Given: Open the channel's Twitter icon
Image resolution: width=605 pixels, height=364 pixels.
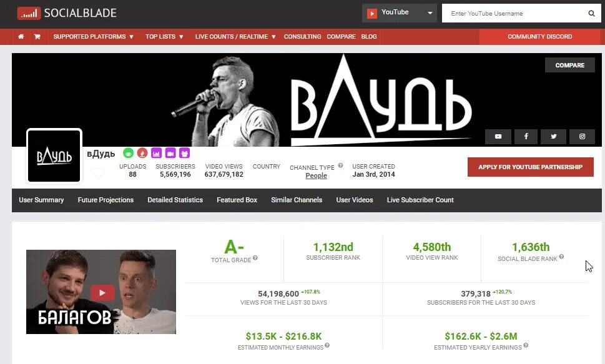Looking at the screenshot, I should click(554, 137).
